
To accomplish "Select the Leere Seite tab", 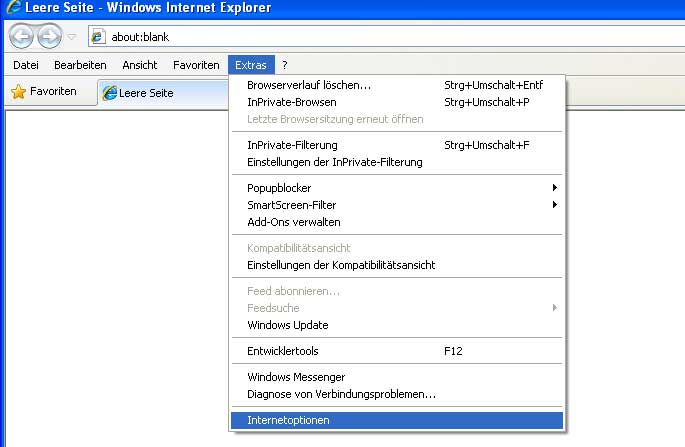I will coord(163,93).
